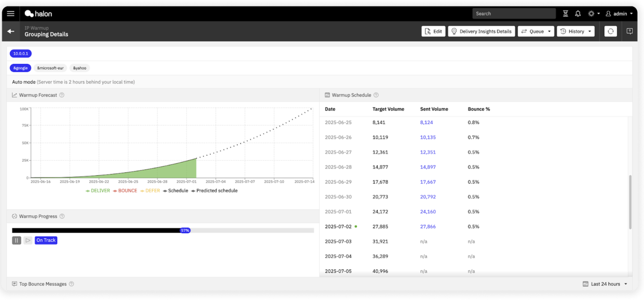
Task: Show Warmup Forecast help tooltip
Action: [x=62, y=95]
